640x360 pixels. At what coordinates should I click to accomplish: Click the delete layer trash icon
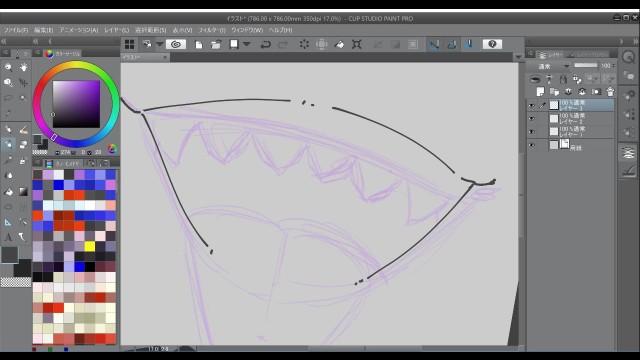610,91
